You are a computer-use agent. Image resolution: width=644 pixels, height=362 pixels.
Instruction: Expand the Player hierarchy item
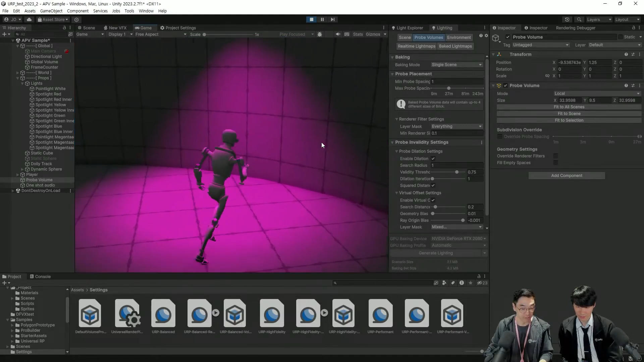18,175
